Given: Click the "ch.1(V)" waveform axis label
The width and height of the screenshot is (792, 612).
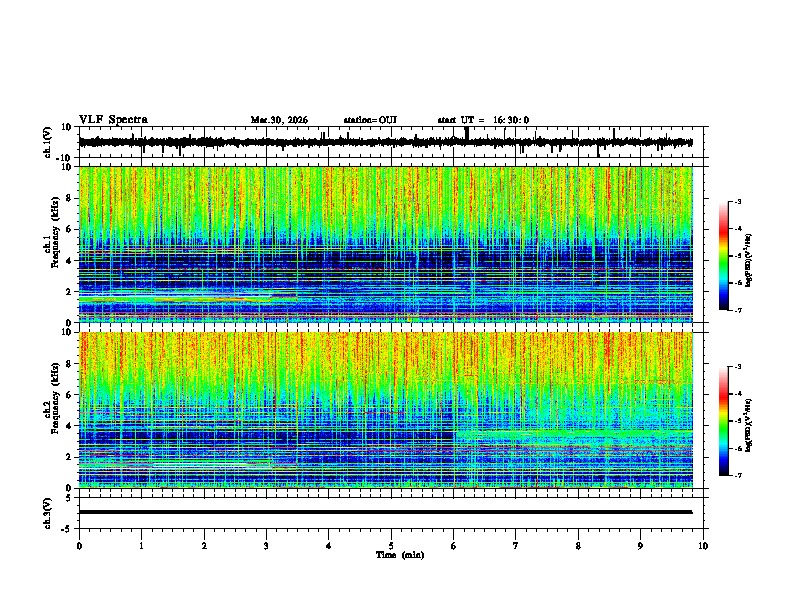Looking at the screenshot, I should (48, 142).
